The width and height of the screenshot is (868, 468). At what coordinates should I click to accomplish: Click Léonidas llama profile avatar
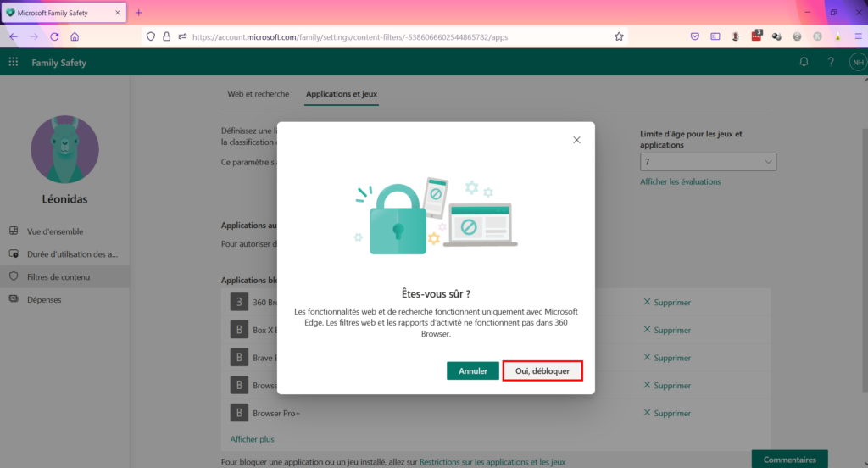[x=64, y=149]
